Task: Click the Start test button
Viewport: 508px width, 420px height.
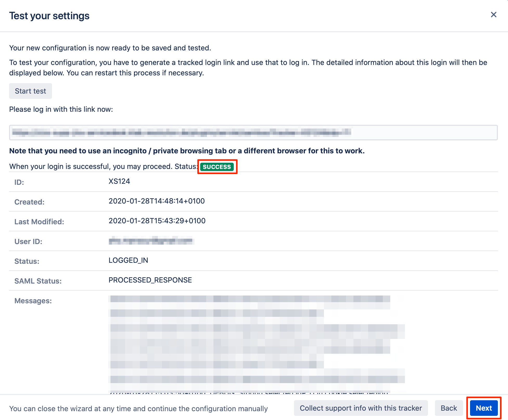Action: pyautogui.click(x=30, y=91)
